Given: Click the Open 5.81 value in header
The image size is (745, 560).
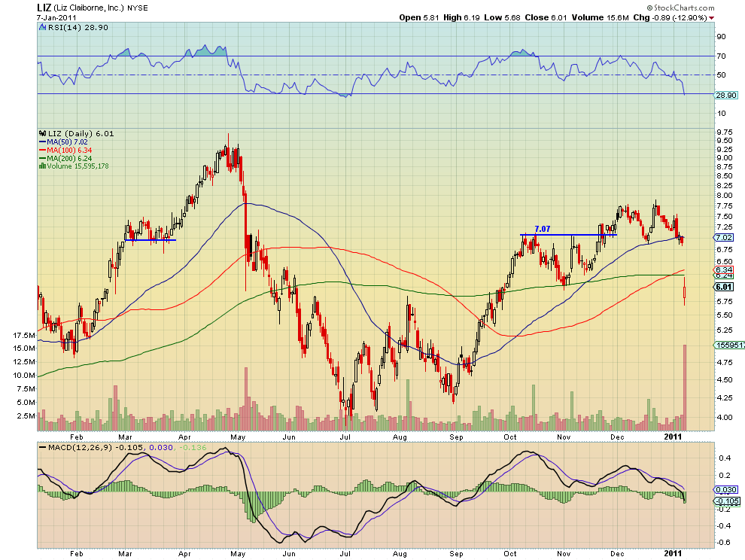Looking at the screenshot, I should 420,17.
